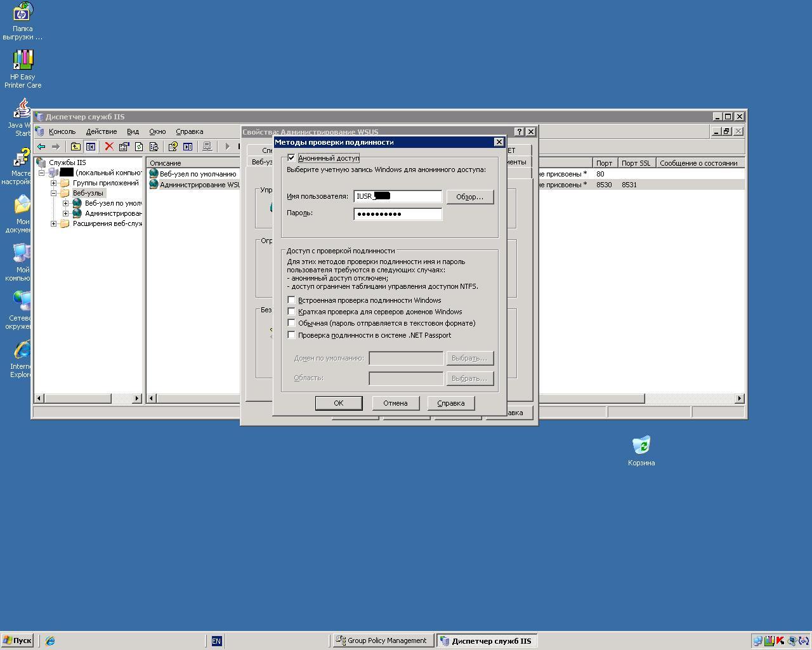This screenshot has height=650, width=812.
Task: Click the Обзор... browse button
Action: click(x=470, y=197)
